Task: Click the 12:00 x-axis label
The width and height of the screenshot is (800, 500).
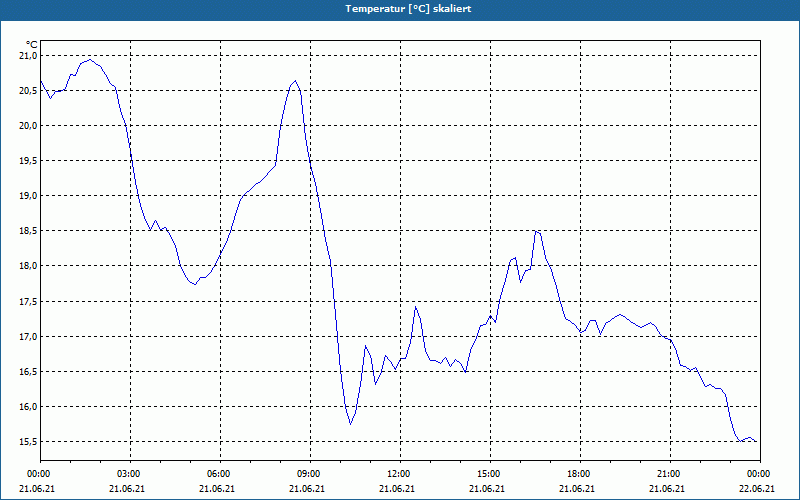Action: [401, 474]
